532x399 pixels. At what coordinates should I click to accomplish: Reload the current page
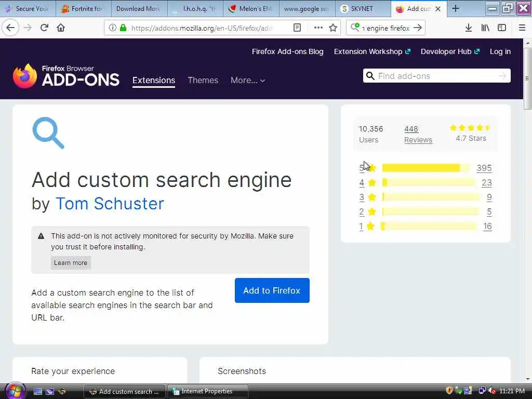pyautogui.click(x=44, y=28)
